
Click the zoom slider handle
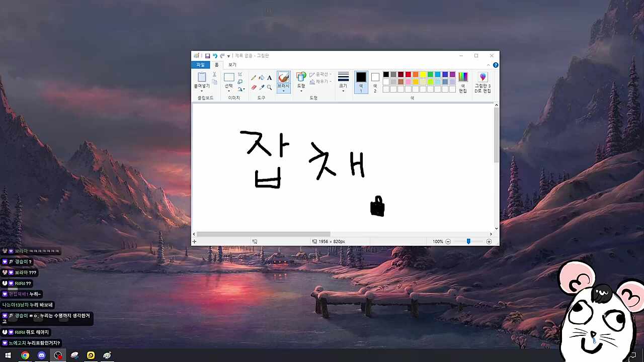pos(468,242)
